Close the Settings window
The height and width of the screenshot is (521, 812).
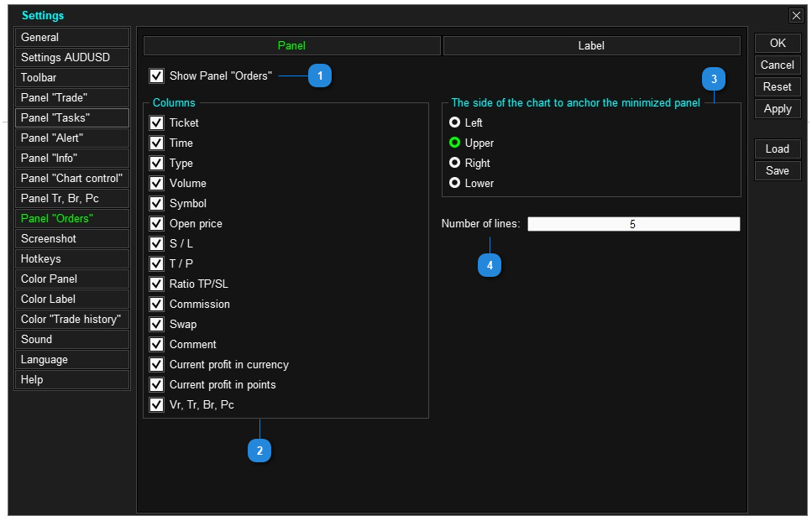[x=796, y=16]
